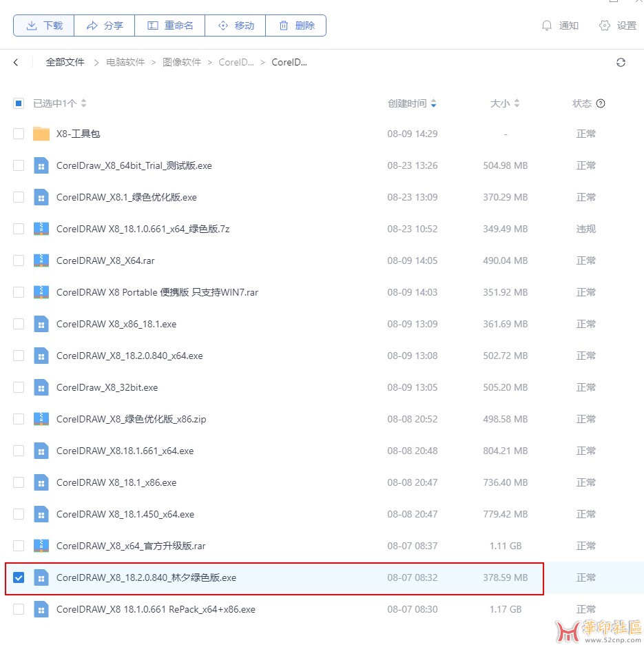Click archive icon of CorelDRAW_X8_x64_官方升级版.rar
The width and height of the screenshot is (644, 645).
coord(41,546)
